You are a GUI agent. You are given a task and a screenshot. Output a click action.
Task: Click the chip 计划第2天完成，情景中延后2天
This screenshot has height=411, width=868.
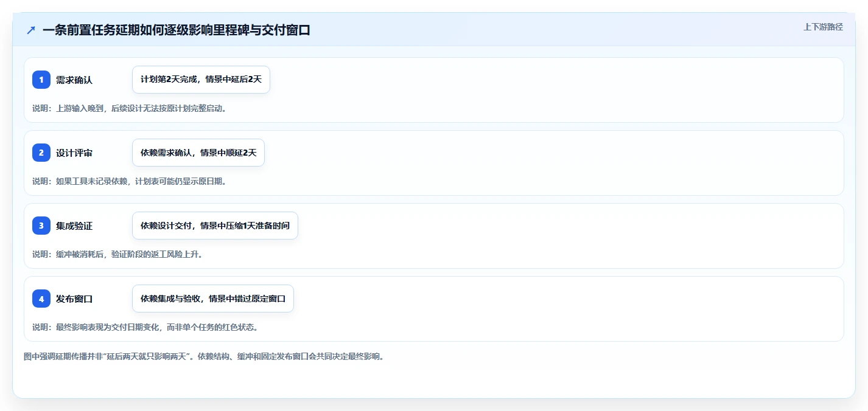point(201,80)
